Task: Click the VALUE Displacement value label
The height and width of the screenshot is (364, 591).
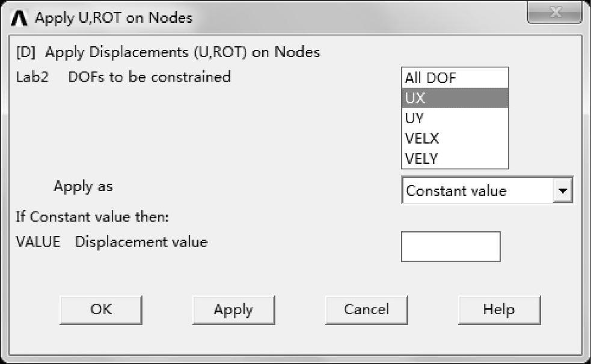Action: [111, 242]
